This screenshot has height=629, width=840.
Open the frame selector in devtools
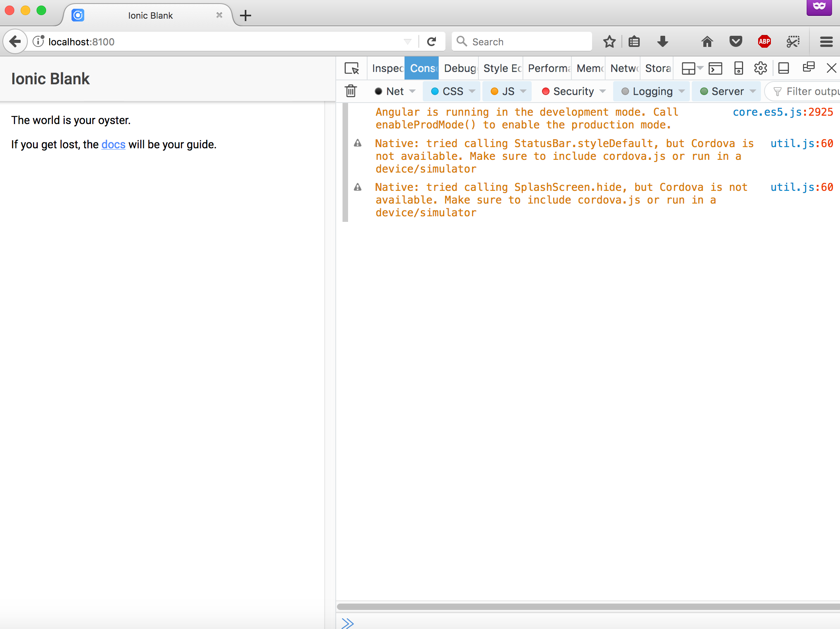coord(692,68)
